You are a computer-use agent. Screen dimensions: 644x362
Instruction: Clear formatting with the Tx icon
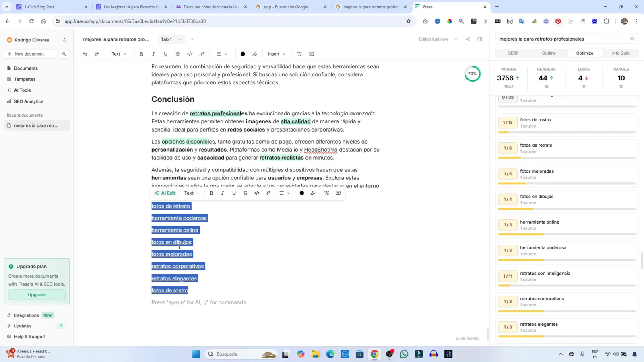pyautogui.click(x=326, y=193)
